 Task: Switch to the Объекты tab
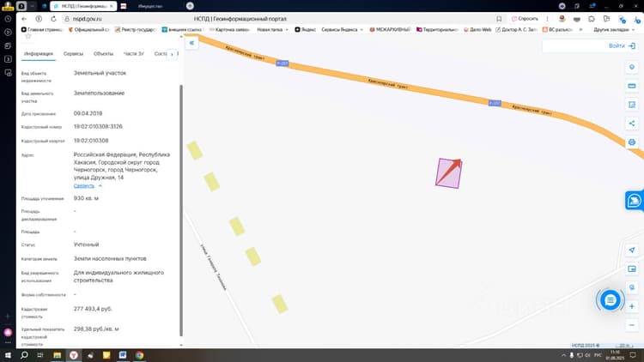pyautogui.click(x=103, y=54)
